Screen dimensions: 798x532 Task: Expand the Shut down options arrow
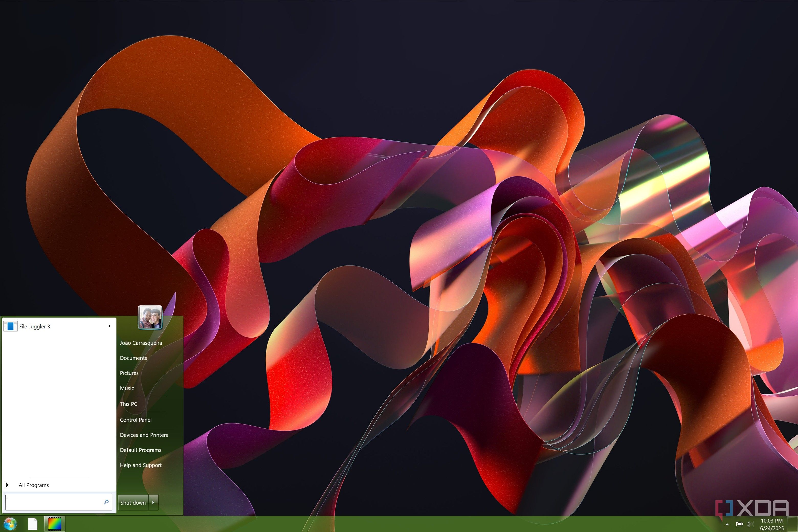point(153,503)
